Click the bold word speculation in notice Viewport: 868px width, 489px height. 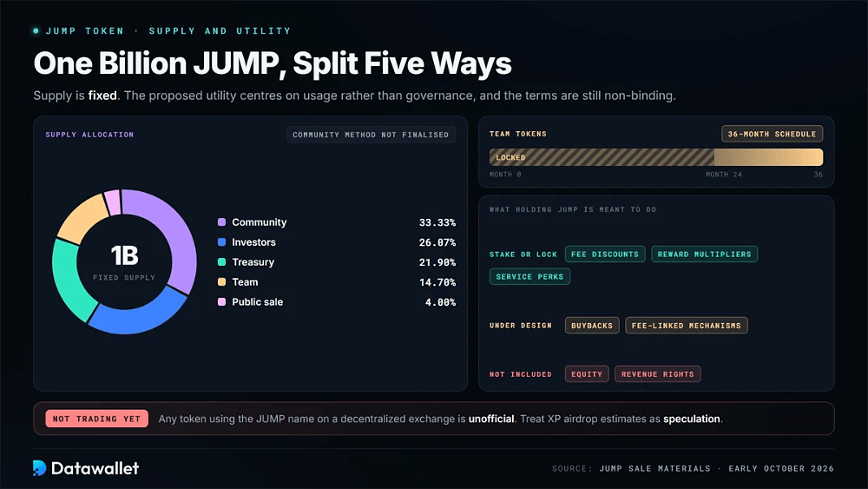[692, 419]
